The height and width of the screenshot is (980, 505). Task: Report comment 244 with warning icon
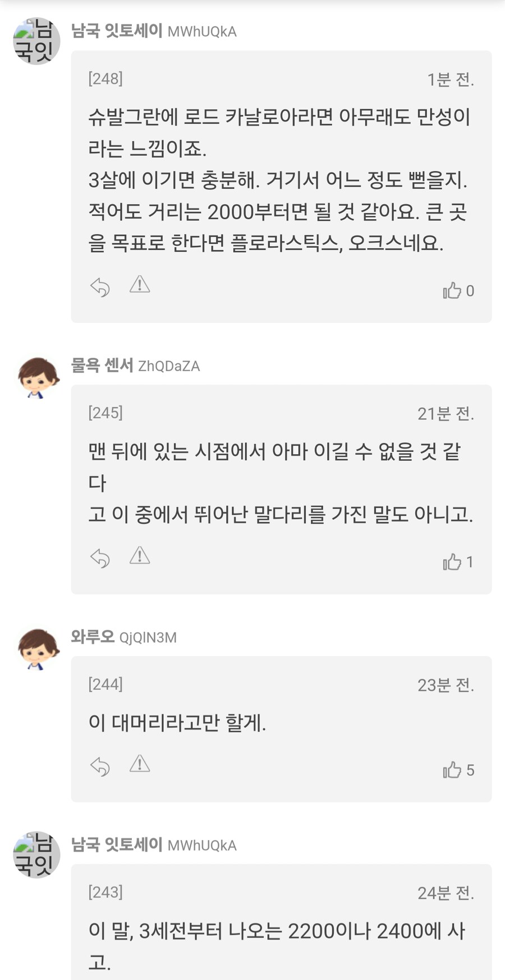click(140, 764)
